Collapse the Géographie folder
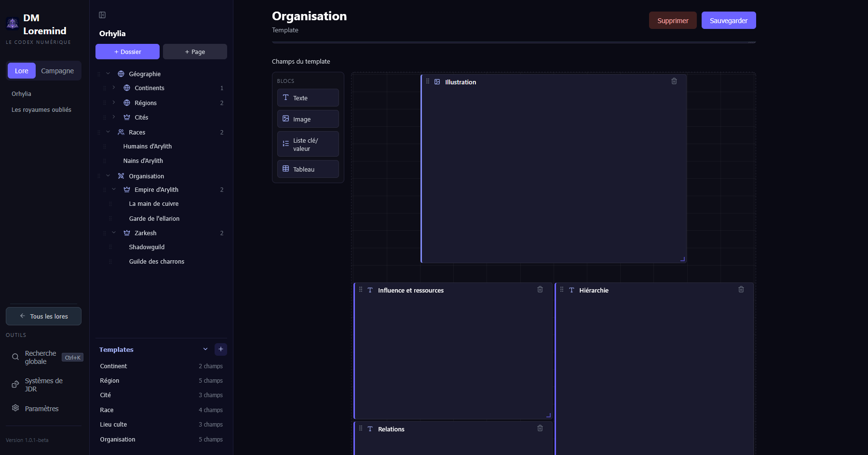 tap(108, 73)
